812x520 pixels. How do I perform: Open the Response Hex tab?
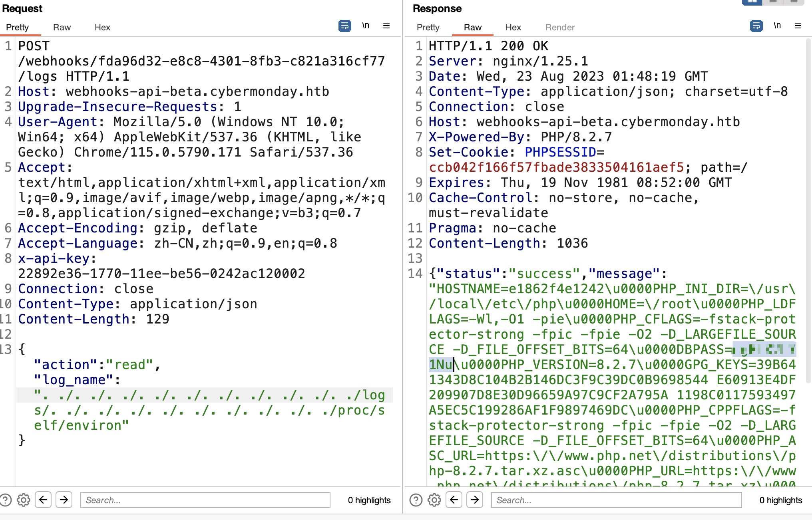(513, 27)
